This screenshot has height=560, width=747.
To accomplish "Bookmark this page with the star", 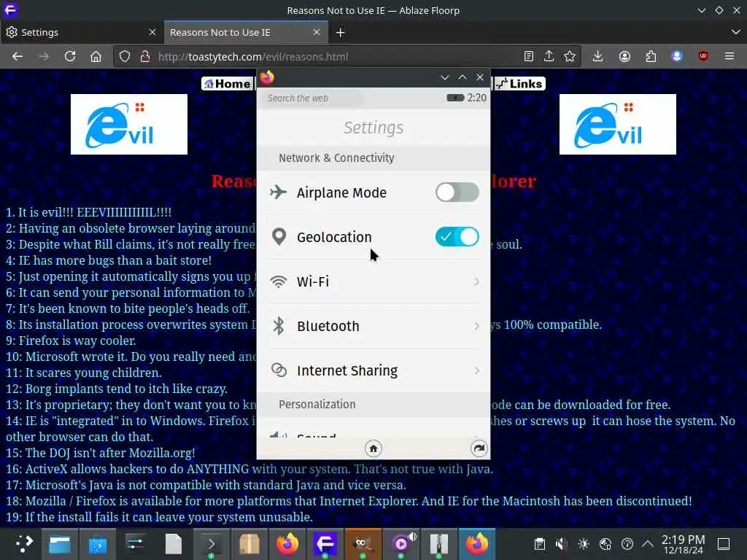I will click(x=570, y=57).
